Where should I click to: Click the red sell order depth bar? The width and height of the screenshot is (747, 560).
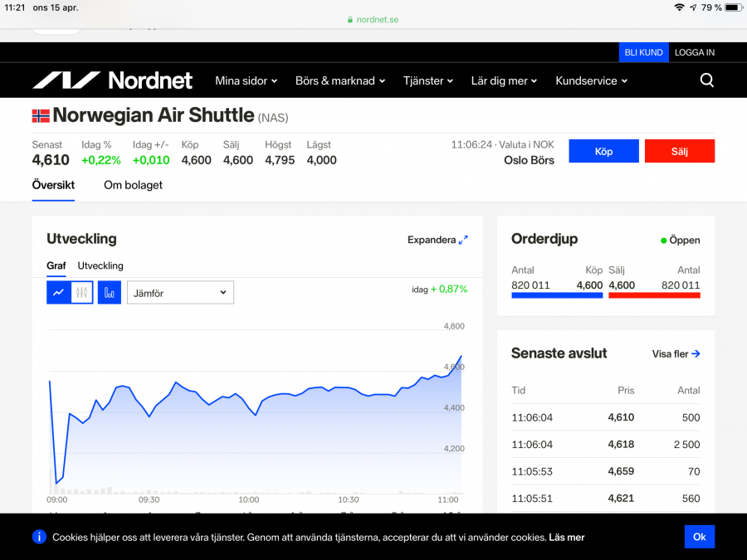[x=654, y=295]
